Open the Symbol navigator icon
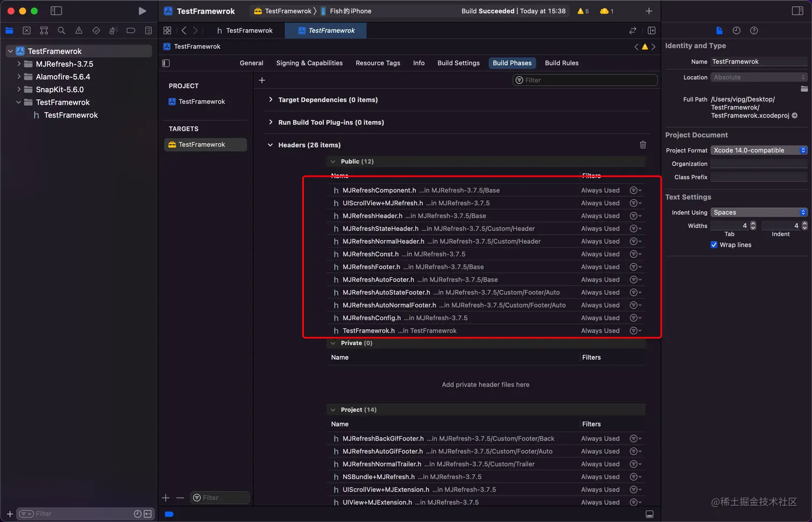The image size is (812, 522). point(44,31)
